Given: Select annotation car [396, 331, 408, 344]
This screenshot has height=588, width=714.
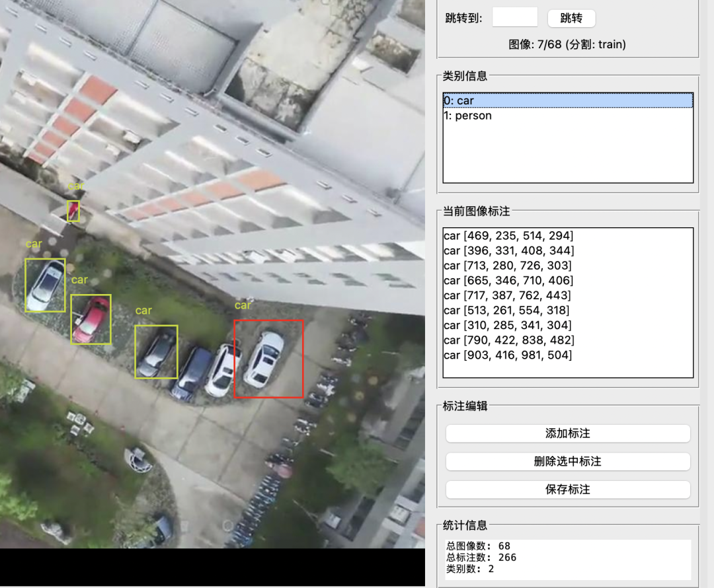Looking at the screenshot, I should (x=508, y=251).
